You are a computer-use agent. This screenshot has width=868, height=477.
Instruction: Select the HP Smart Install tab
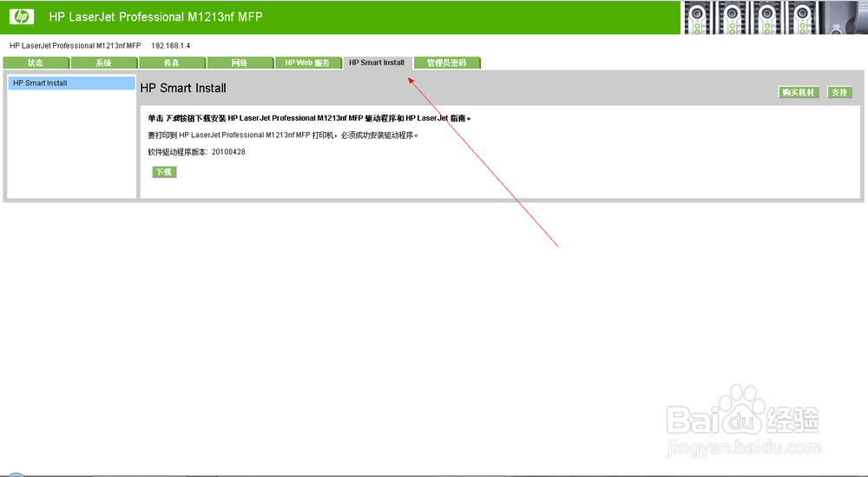point(377,63)
